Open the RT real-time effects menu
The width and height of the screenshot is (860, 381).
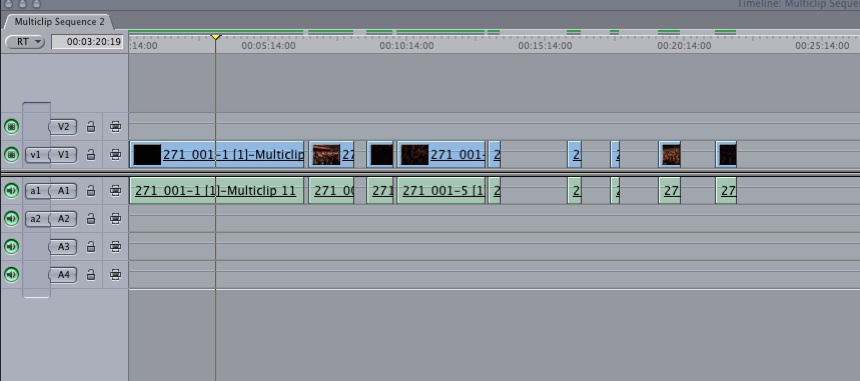tap(25, 42)
